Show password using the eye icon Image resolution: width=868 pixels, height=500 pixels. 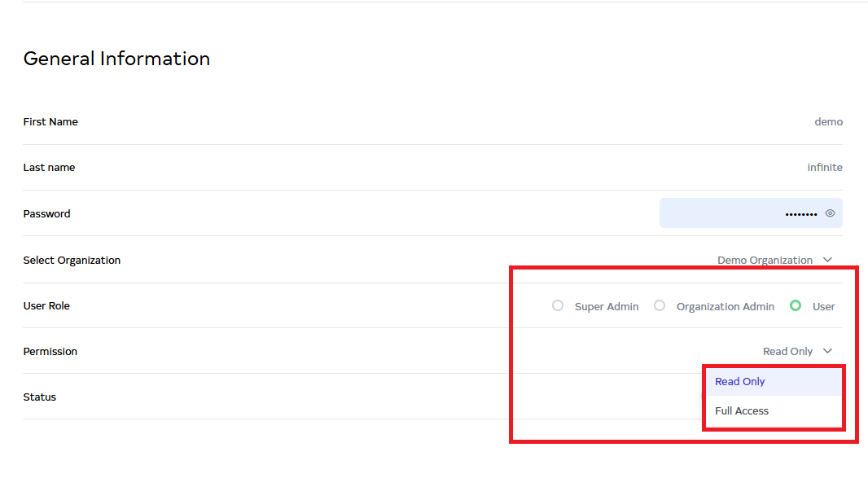coord(830,213)
